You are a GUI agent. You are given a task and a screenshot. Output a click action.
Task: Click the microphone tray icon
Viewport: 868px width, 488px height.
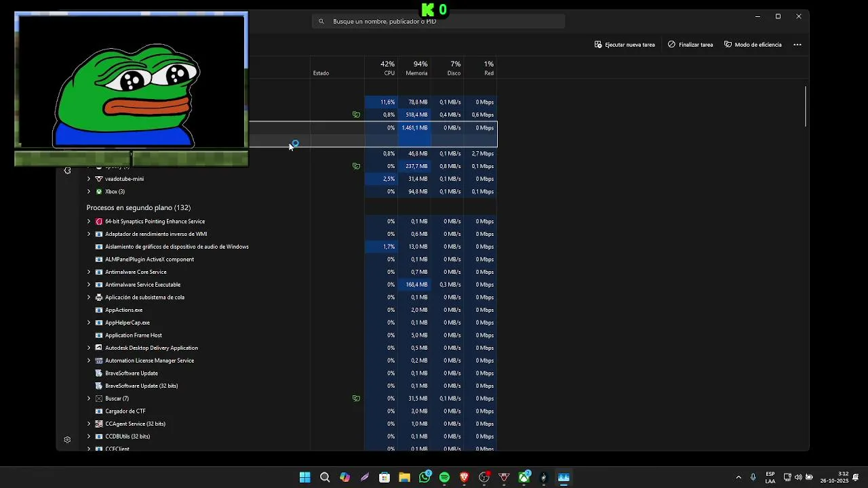pos(753,477)
